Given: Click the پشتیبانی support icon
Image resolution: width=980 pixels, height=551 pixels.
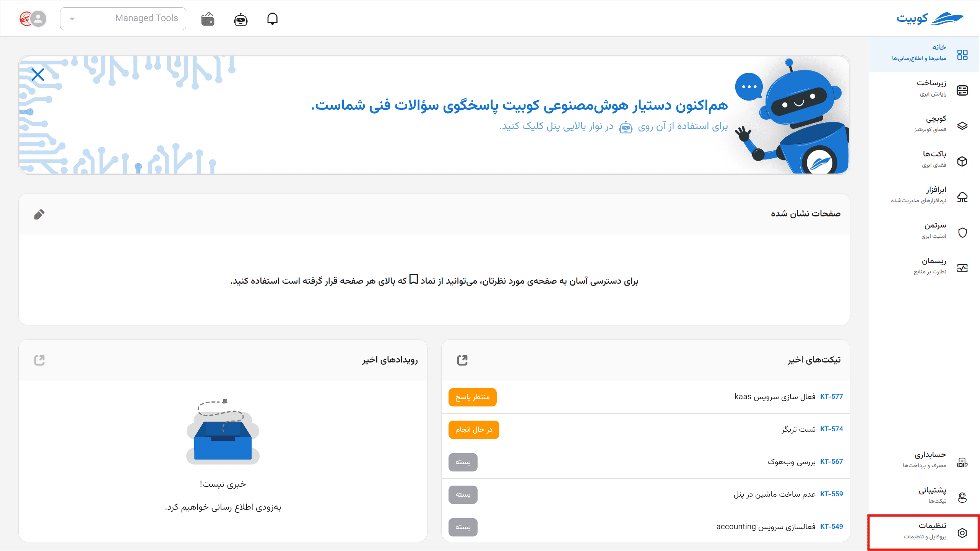Looking at the screenshot, I should (x=962, y=497).
